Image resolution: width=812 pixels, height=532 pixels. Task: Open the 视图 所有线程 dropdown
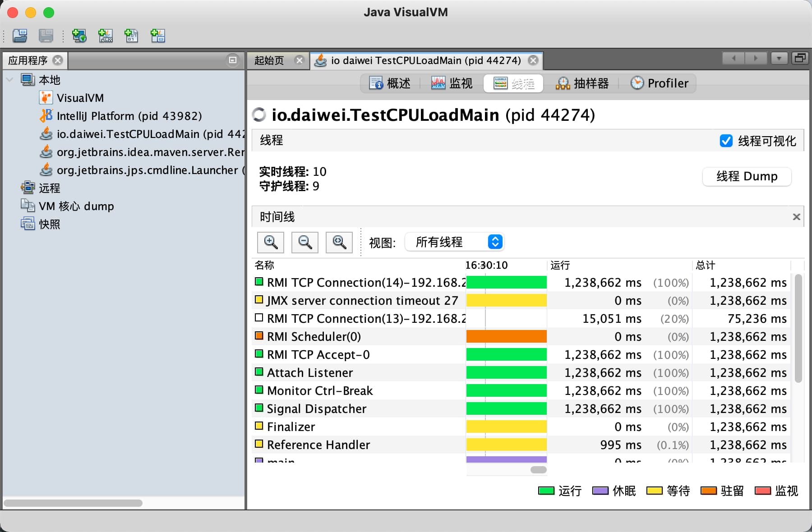[454, 242]
